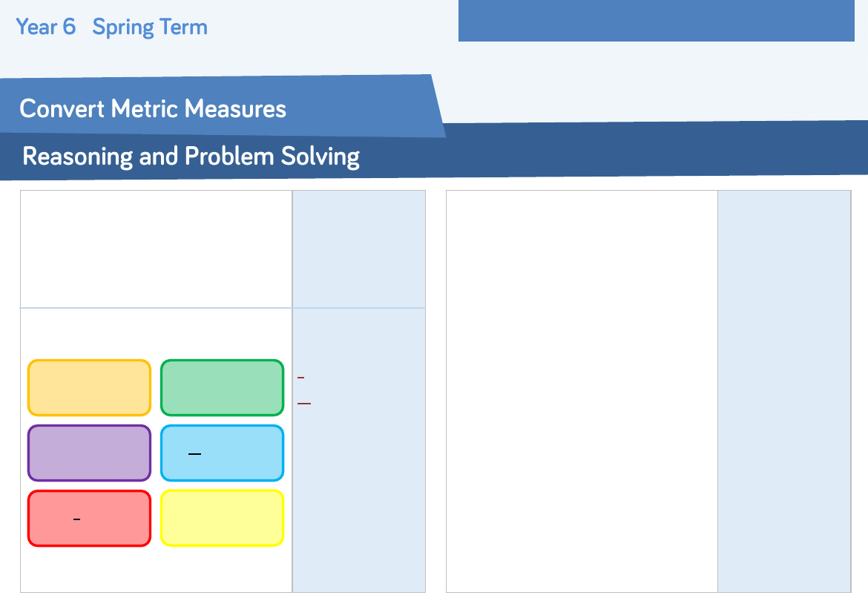Click the upper-left empty white question panel

(156, 249)
